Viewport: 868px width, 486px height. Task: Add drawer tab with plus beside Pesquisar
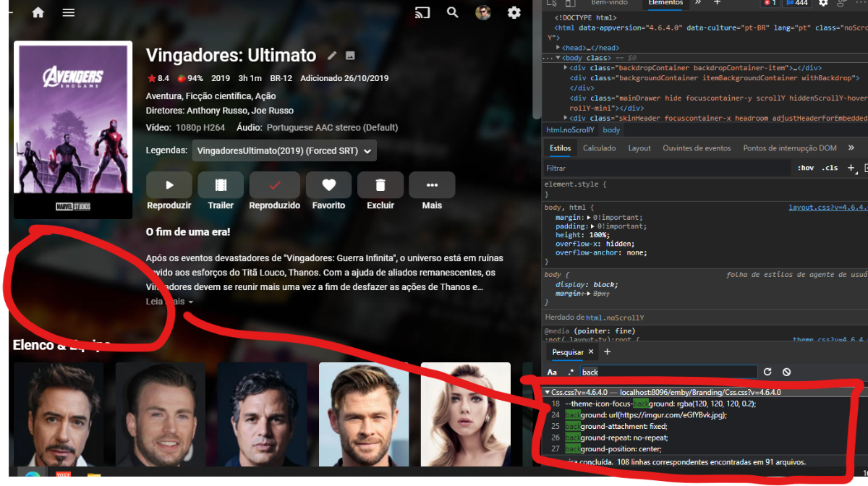(x=608, y=352)
